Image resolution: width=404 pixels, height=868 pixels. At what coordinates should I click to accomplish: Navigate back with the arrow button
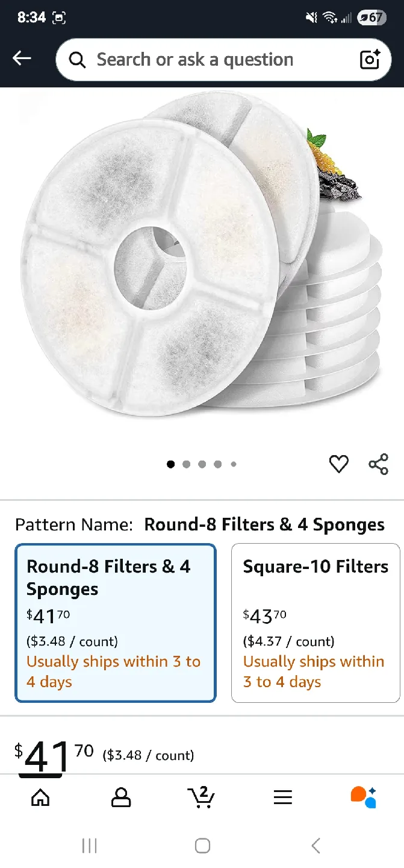tap(22, 58)
